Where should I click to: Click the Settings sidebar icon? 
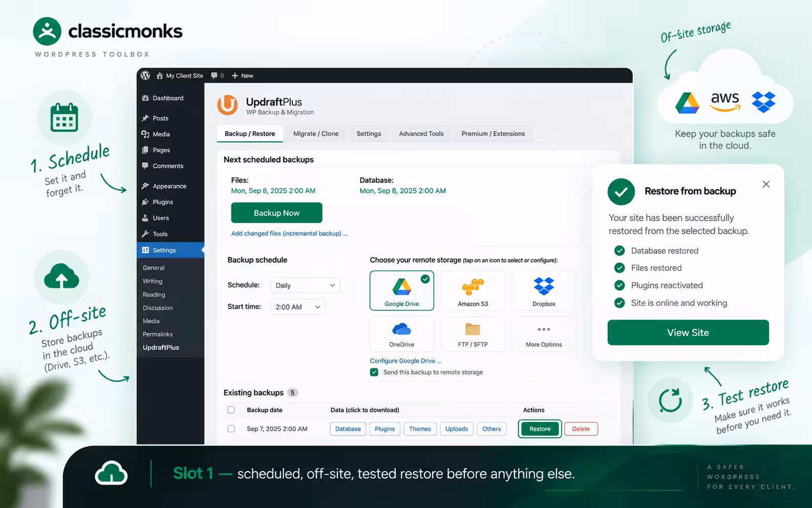click(x=145, y=250)
